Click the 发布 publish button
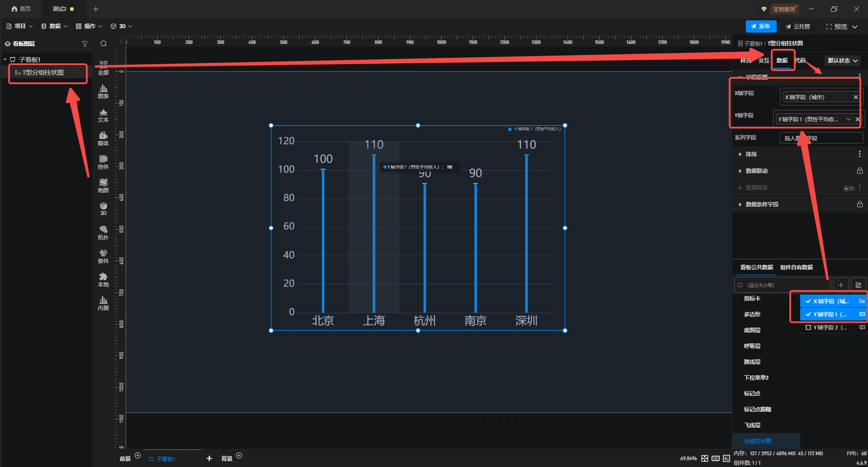Viewport: 868px width, 467px height. (x=761, y=26)
